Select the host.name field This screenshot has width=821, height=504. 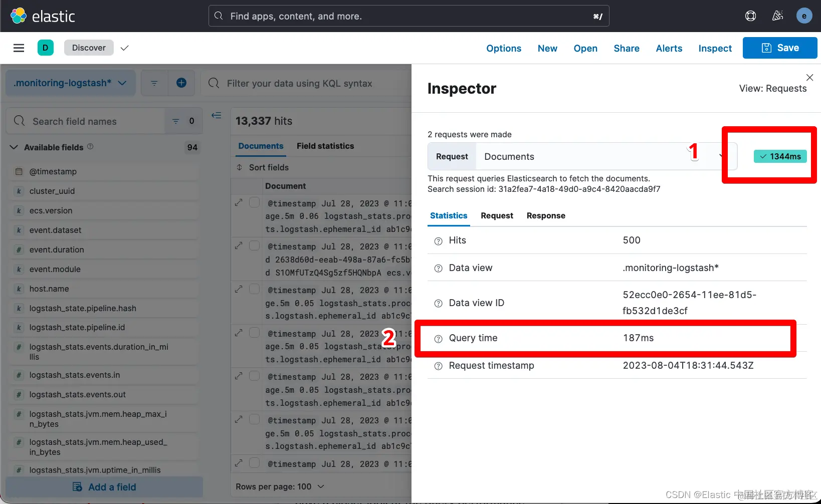(x=104, y=289)
